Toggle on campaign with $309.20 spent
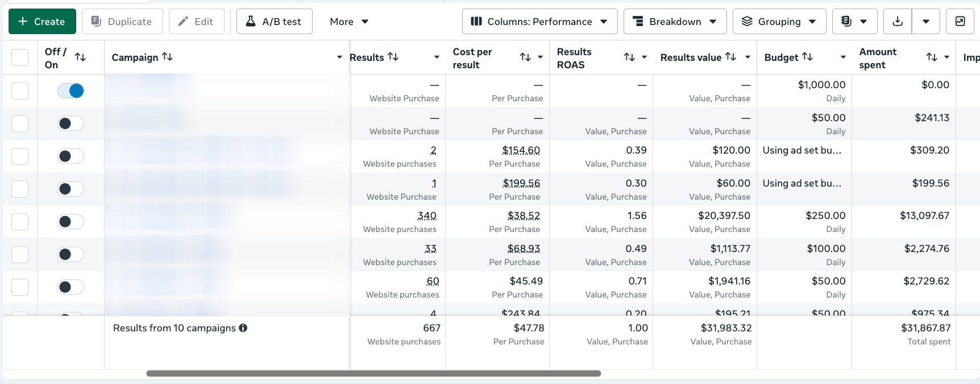This screenshot has height=384, width=980. tap(70, 156)
